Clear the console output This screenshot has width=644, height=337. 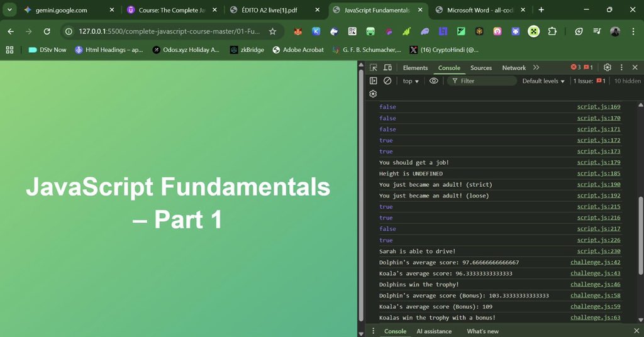(x=387, y=81)
